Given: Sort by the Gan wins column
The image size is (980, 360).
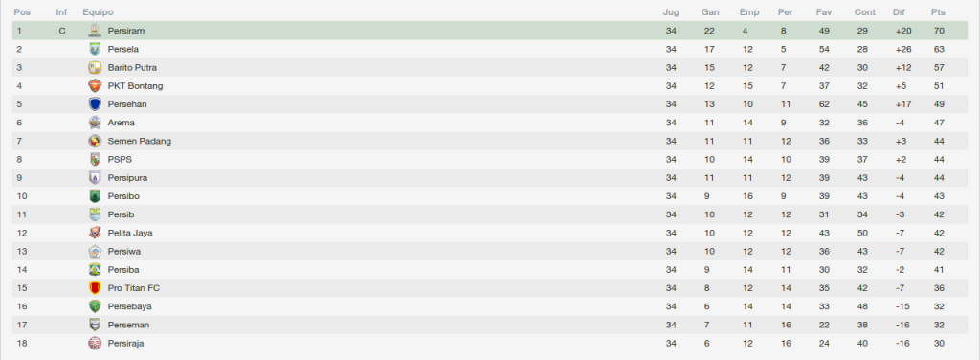Looking at the screenshot, I should (x=710, y=12).
